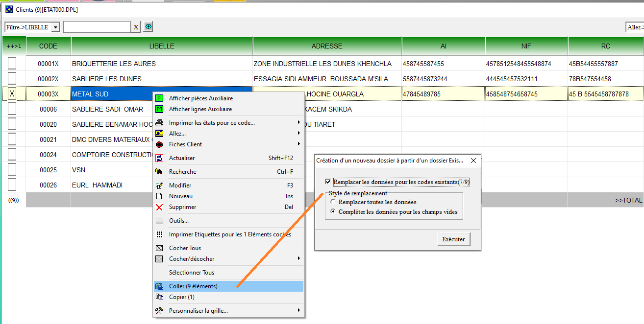Clear the filter with the X button
This screenshot has width=644, height=324.
click(x=136, y=27)
